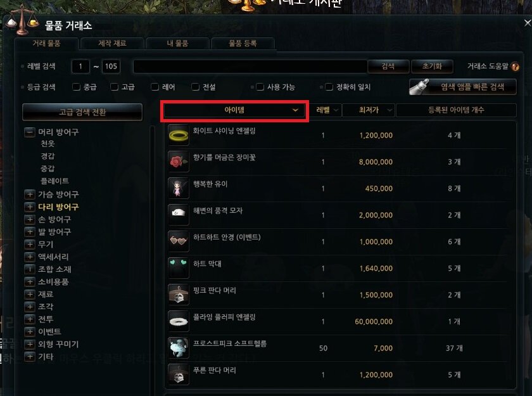This screenshot has height=396, width=532.
Task: Sort by the 최저가 column header
Action: click(x=369, y=110)
